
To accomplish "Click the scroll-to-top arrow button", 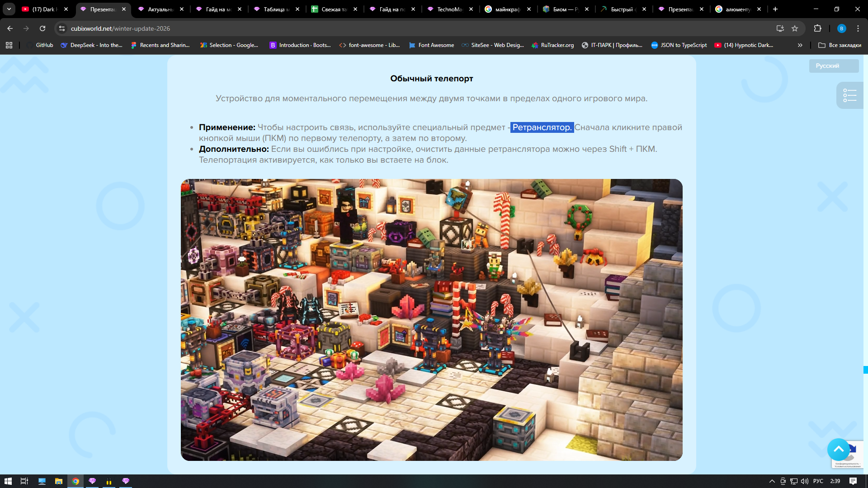I will [x=838, y=449].
